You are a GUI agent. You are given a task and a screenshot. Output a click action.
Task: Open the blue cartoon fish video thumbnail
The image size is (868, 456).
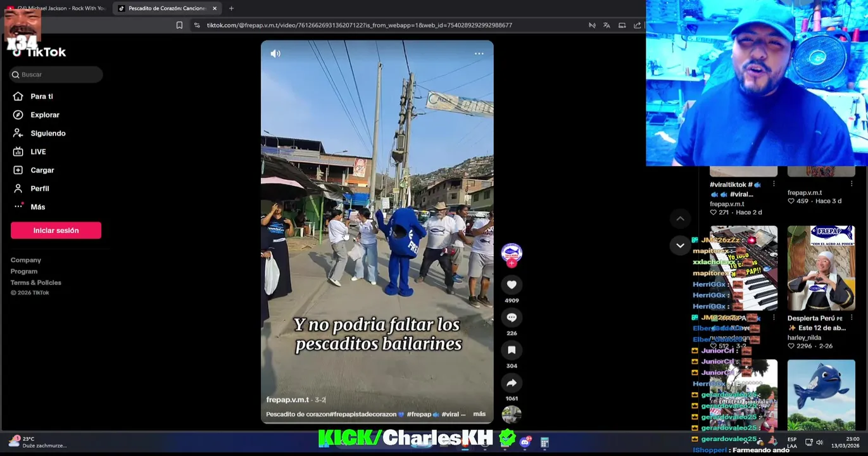click(x=821, y=395)
